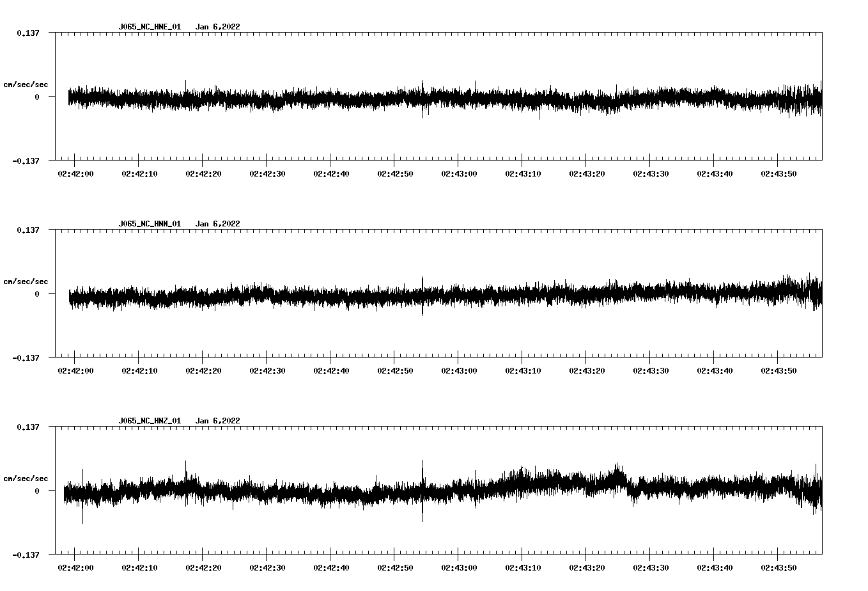This screenshot has width=868, height=591.
Task: Click the zero axis label on HNE plot
Action: click(37, 97)
